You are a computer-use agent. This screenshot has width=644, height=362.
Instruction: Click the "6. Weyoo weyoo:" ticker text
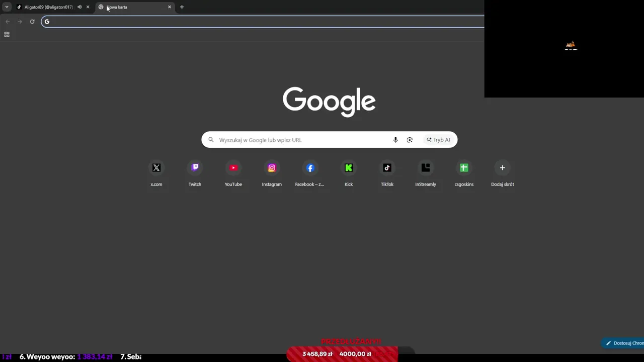(47, 357)
